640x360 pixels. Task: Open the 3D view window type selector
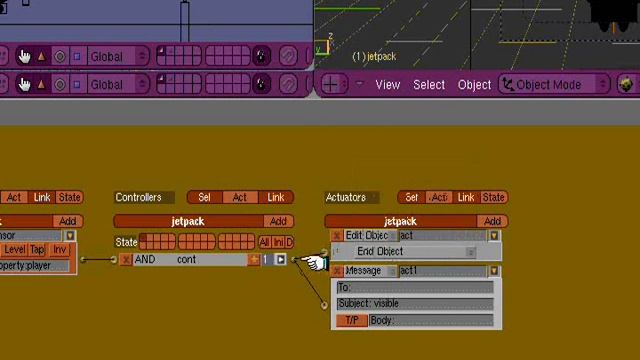click(x=334, y=84)
